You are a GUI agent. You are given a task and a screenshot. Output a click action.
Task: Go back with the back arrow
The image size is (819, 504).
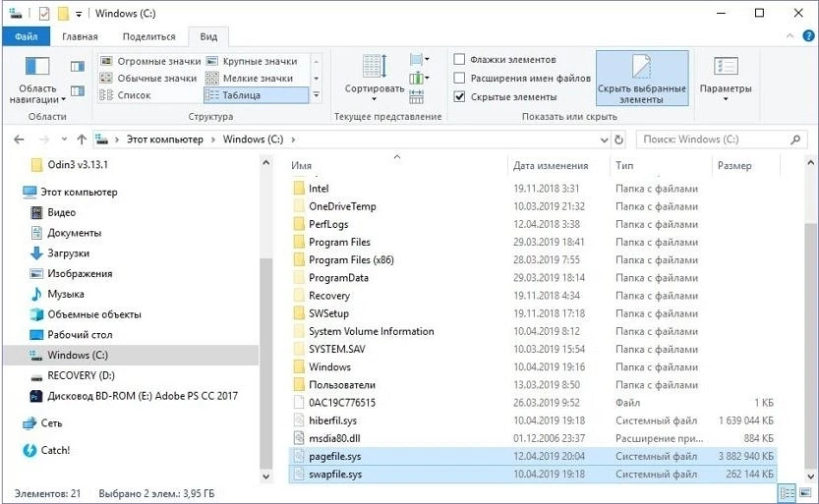tap(20, 140)
